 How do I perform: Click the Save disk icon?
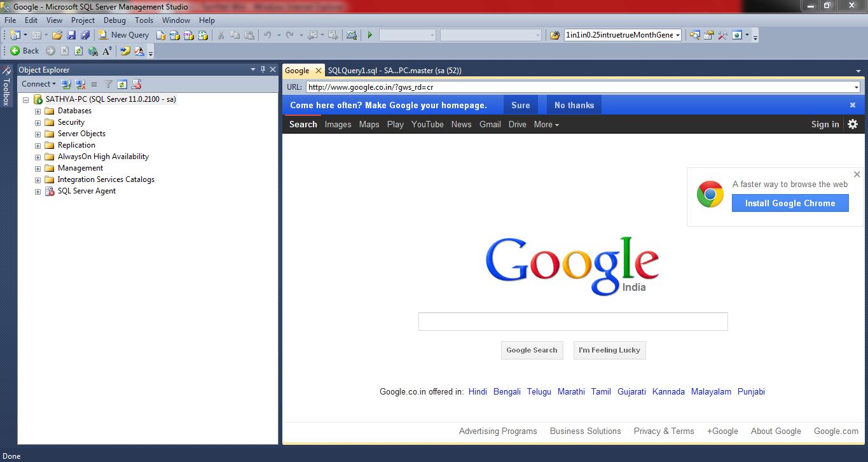71,35
